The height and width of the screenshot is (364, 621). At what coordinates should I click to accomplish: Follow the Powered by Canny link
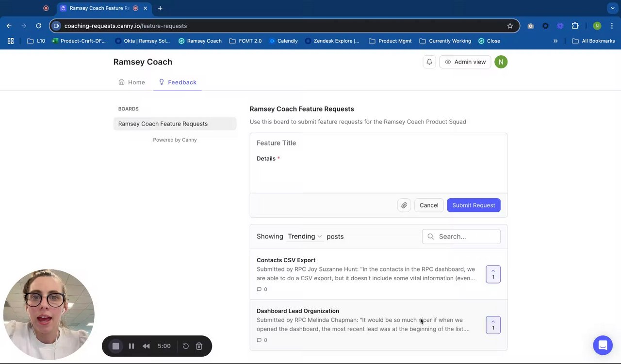click(175, 140)
